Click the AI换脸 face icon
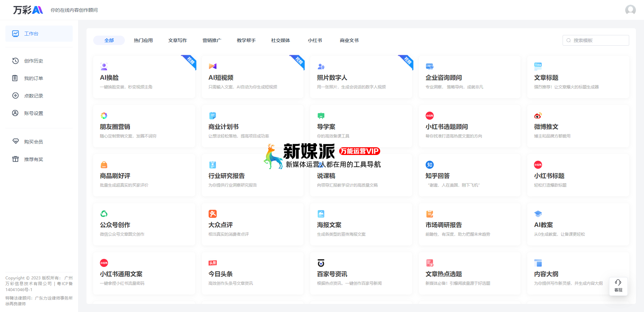The image size is (644, 312). [104, 66]
